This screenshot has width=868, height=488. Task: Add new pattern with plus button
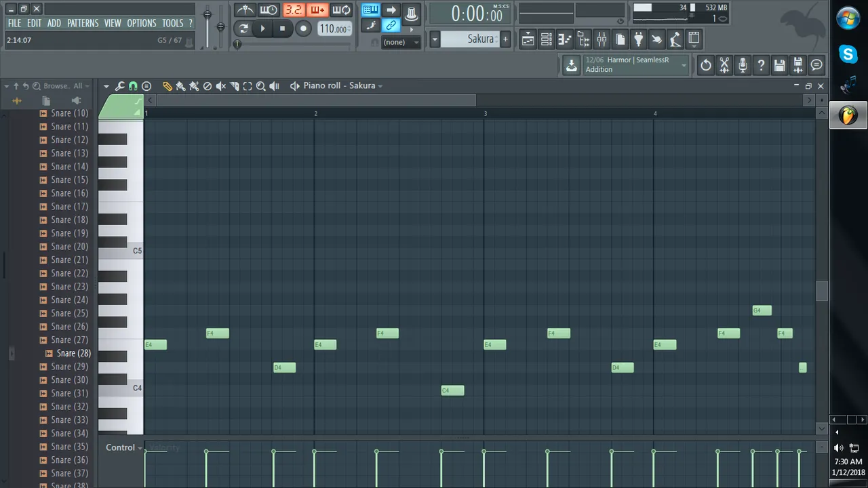pyautogui.click(x=505, y=39)
